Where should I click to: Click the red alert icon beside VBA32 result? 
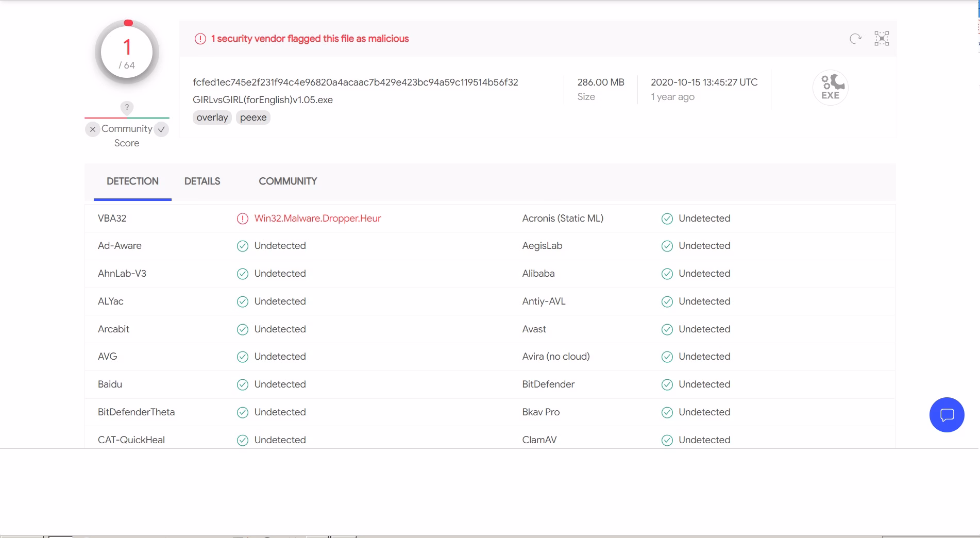pyautogui.click(x=242, y=218)
